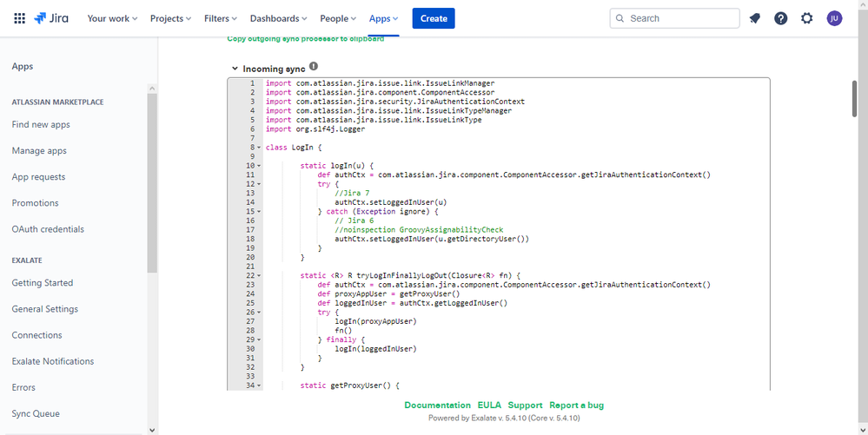Image resolution: width=868 pixels, height=435 pixels.
Task: Fold the try block at line 26
Action: point(259,312)
